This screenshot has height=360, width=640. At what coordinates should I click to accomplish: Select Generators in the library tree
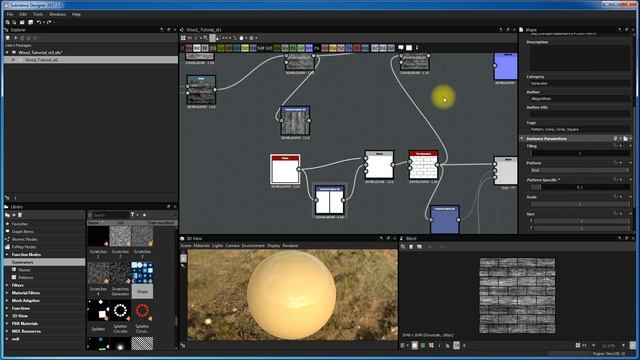coord(45,262)
